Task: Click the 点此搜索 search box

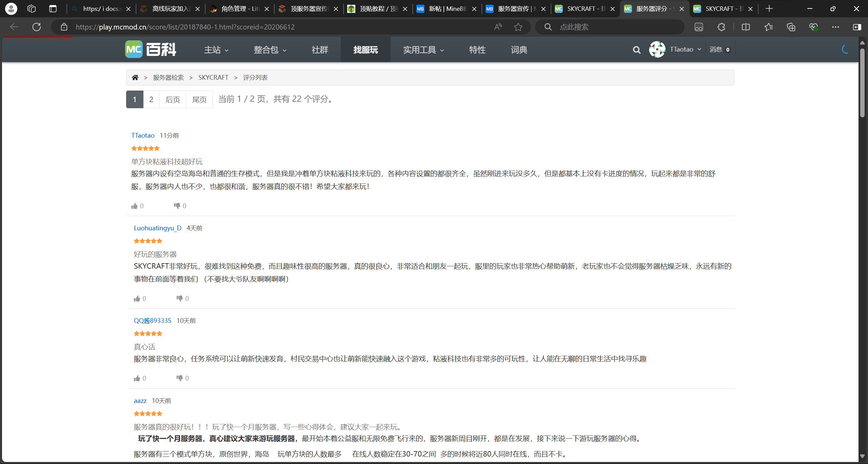Action: 610,27
